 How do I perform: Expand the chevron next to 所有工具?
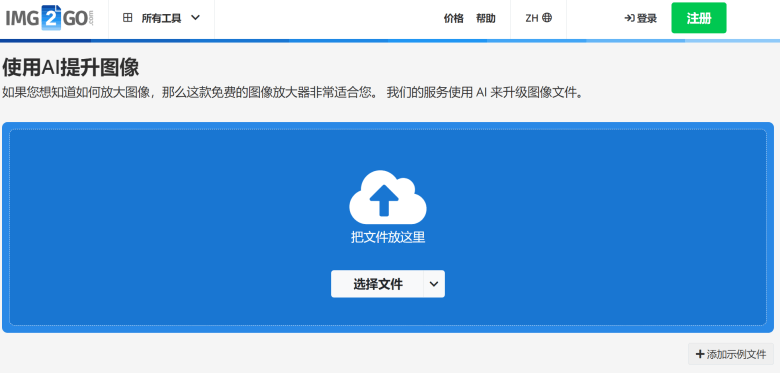195,18
